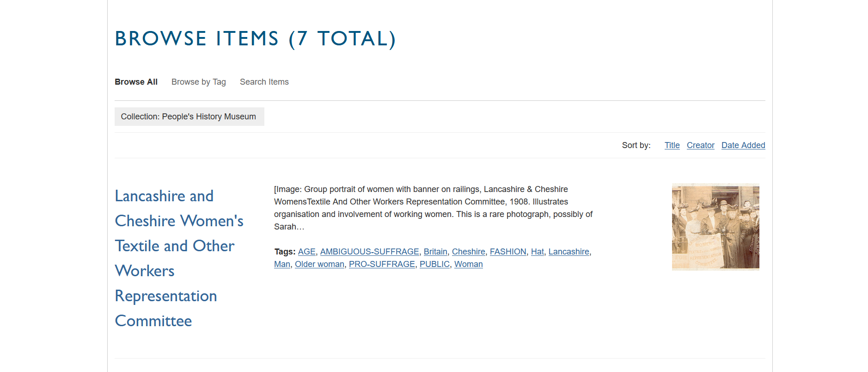Sort items by Creator

(700, 145)
